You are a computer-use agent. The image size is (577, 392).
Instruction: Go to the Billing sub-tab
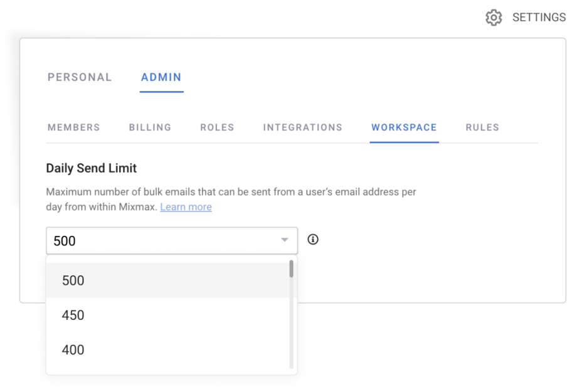click(150, 127)
